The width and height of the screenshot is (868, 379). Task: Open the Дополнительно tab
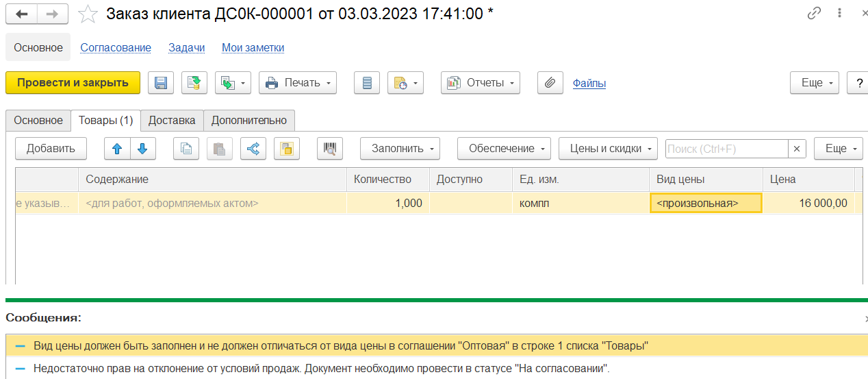pyautogui.click(x=249, y=121)
